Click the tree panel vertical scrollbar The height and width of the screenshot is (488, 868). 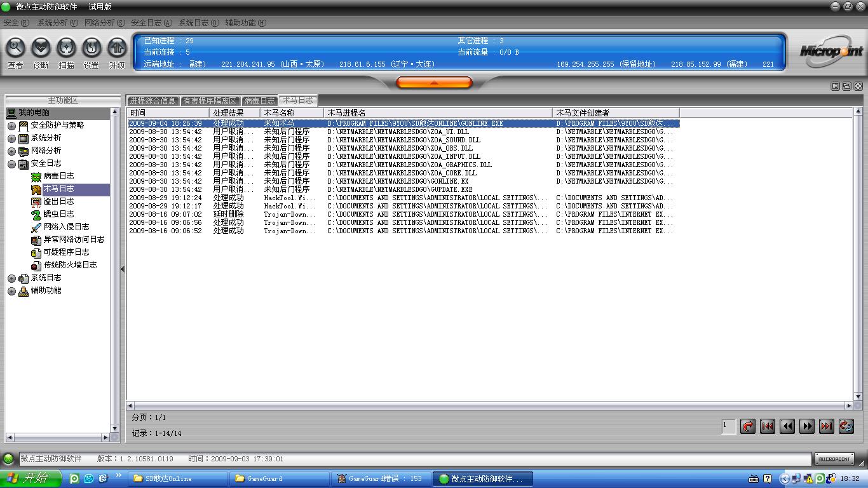tap(115, 271)
